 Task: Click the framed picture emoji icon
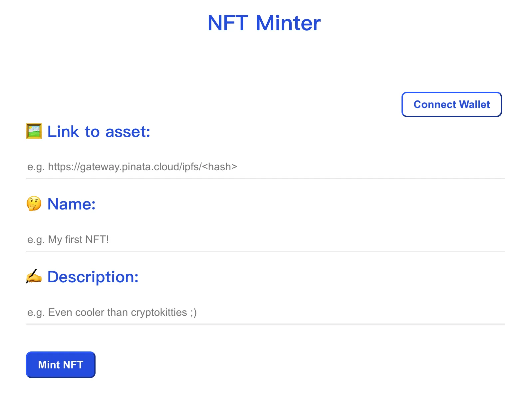(34, 131)
